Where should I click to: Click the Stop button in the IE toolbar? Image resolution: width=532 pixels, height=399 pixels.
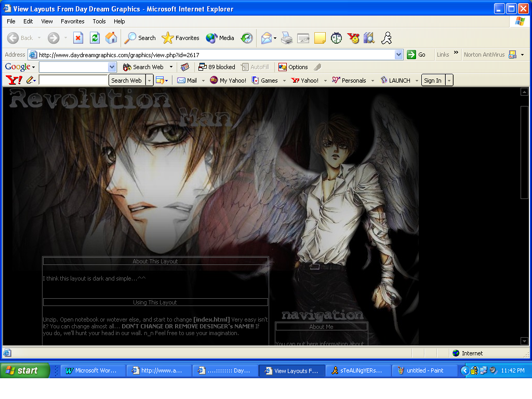78,38
